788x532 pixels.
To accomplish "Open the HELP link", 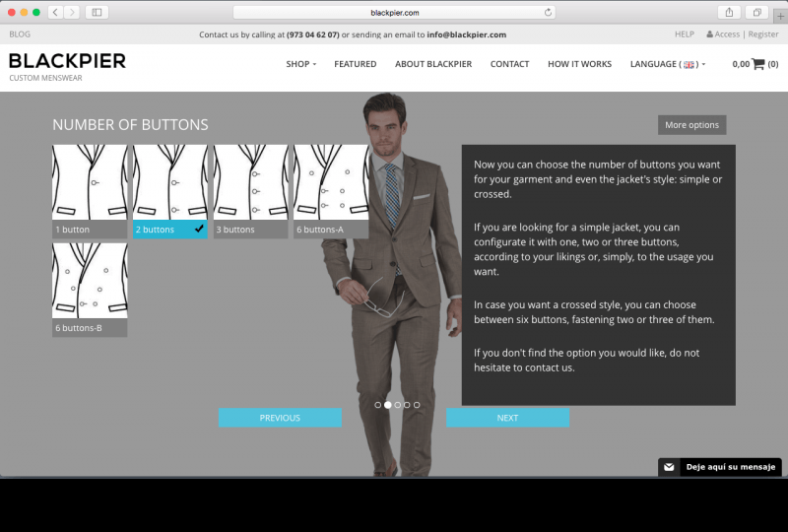I will click(x=684, y=34).
